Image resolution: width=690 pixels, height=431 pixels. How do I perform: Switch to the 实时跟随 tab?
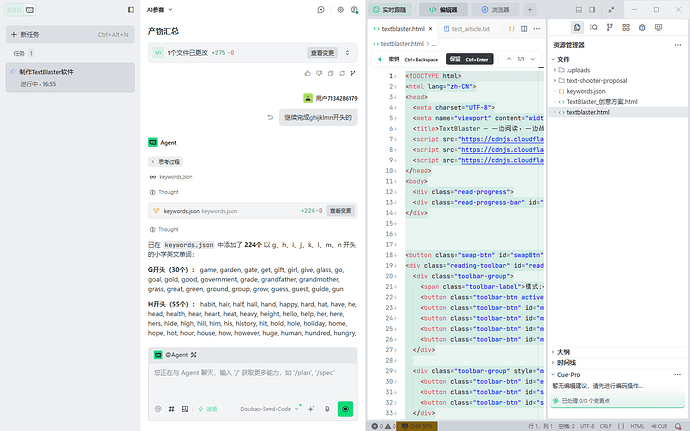point(389,10)
